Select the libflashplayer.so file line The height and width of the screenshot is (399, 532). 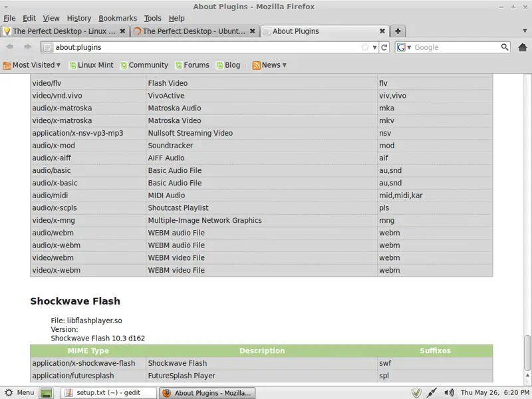click(86, 321)
